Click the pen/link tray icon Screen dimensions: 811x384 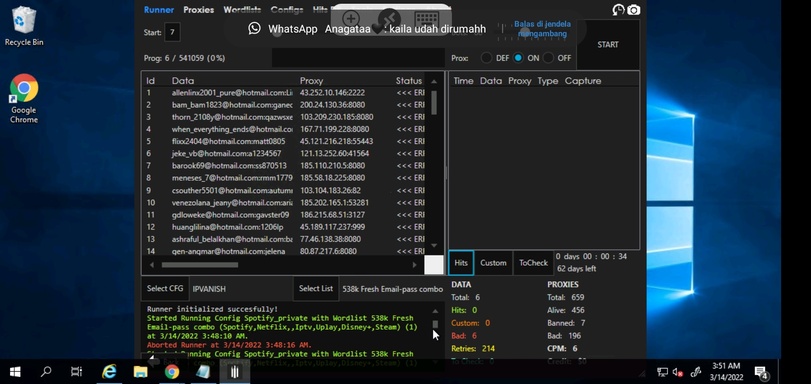click(x=696, y=372)
